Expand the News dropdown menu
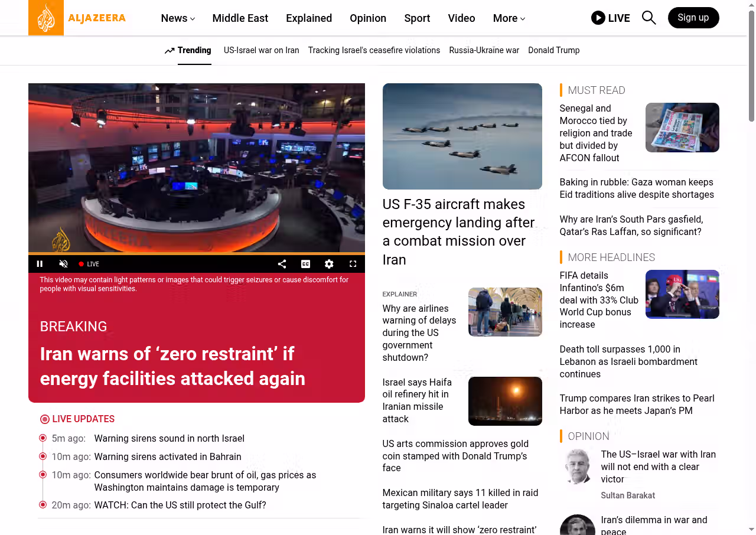Viewport: 756px width, 535px height. [x=178, y=18]
